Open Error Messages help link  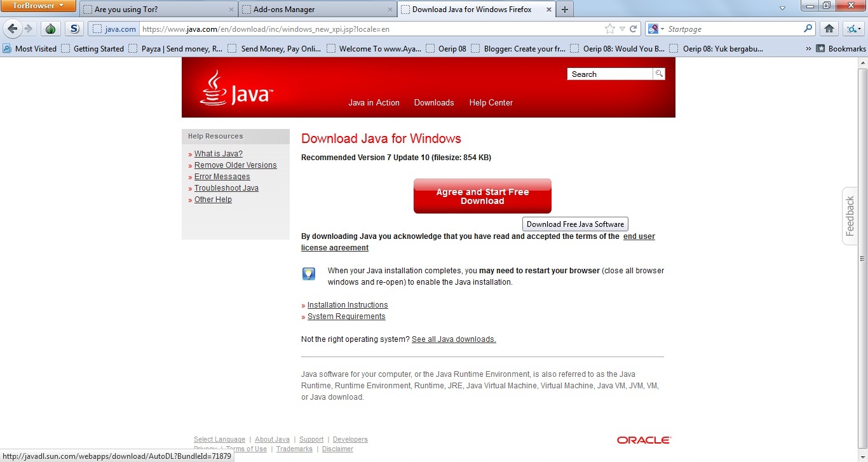coord(222,177)
